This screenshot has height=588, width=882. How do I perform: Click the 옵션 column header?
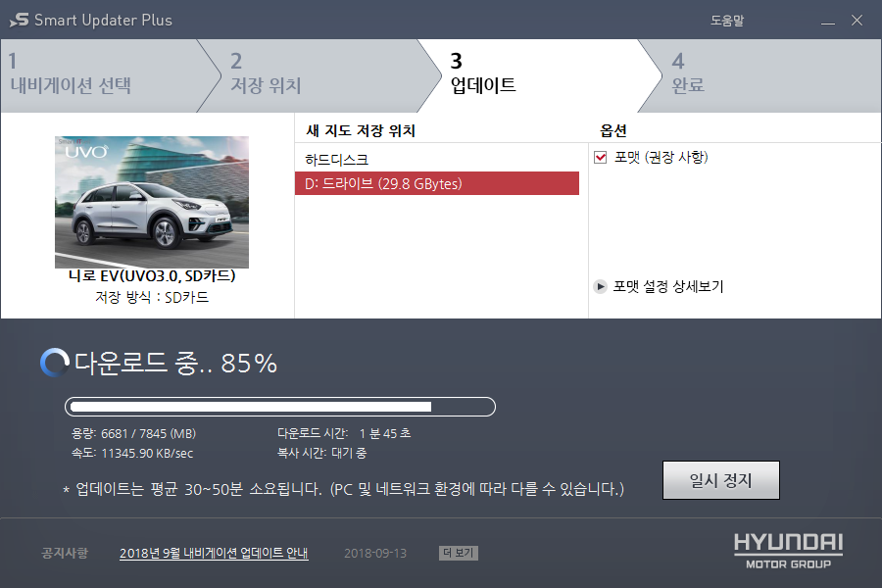point(613,130)
